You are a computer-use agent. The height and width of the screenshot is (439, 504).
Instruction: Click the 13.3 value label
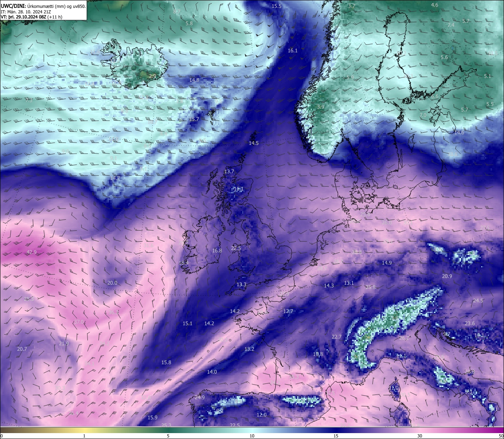point(241,285)
